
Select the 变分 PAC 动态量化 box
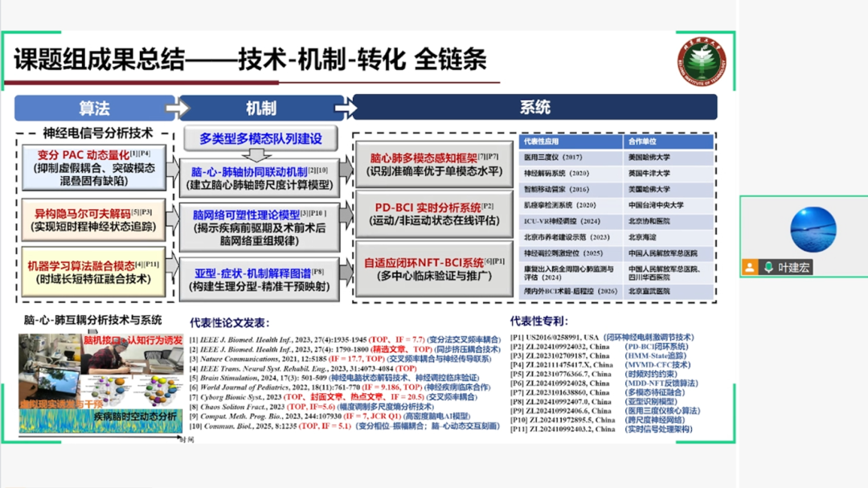(x=93, y=167)
